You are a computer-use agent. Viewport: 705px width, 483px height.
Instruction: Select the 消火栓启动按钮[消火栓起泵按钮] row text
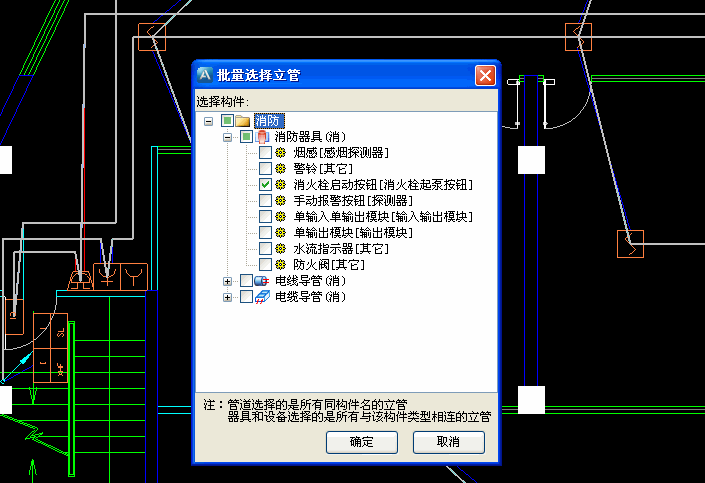pos(383,185)
